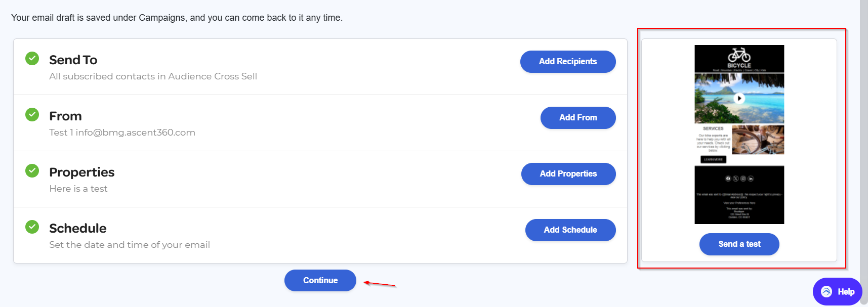The height and width of the screenshot is (307, 868).
Task: Open Add Recipients
Action: coord(568,62)
